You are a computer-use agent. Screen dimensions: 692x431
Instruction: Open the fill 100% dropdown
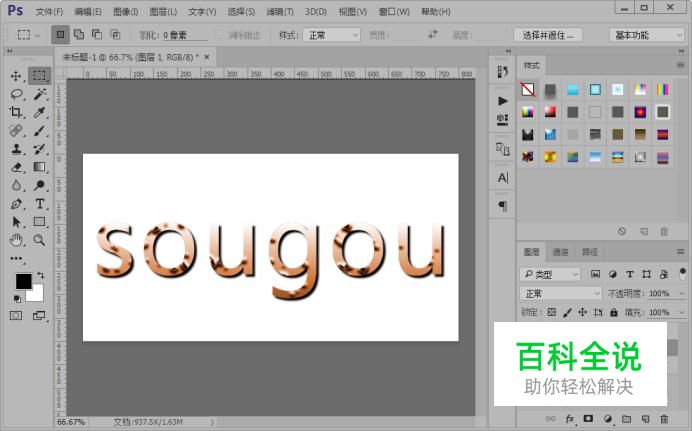(681, 312)
